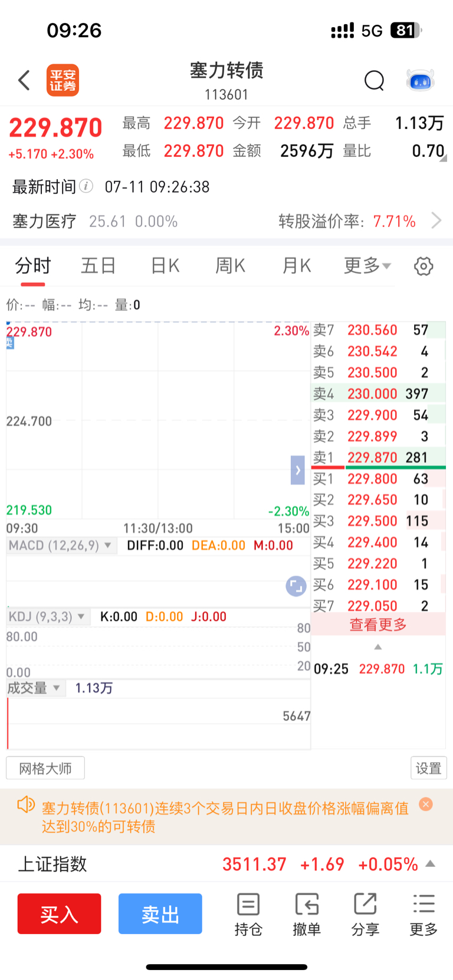Tap the 上证指数 3511.37 value

pos(254,864)
